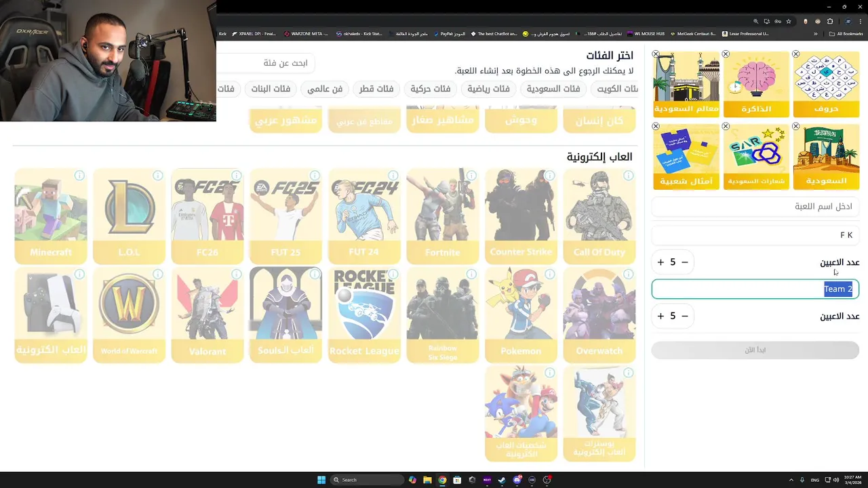Click the ابدأ الآن start button
The width and height of the screenshot is (868, 488).
(755, 350)
